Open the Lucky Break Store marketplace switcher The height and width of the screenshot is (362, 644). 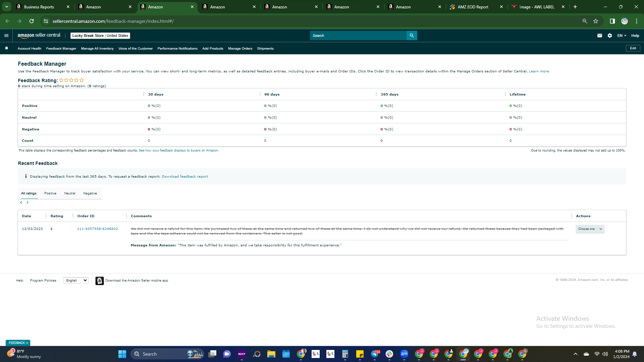pos(100,36)
